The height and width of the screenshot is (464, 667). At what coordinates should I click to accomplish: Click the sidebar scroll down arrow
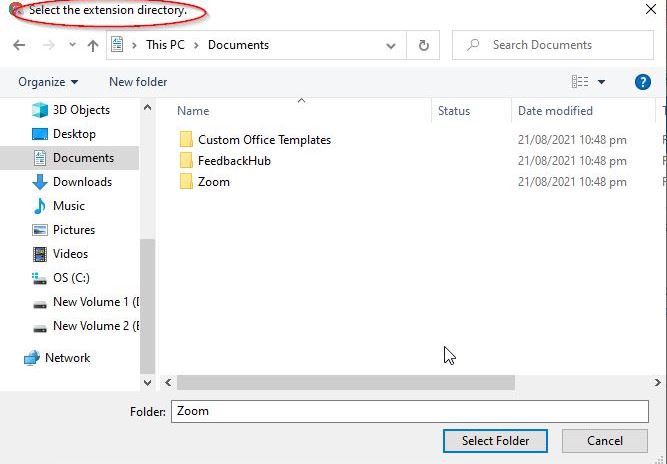coord(147,383)
